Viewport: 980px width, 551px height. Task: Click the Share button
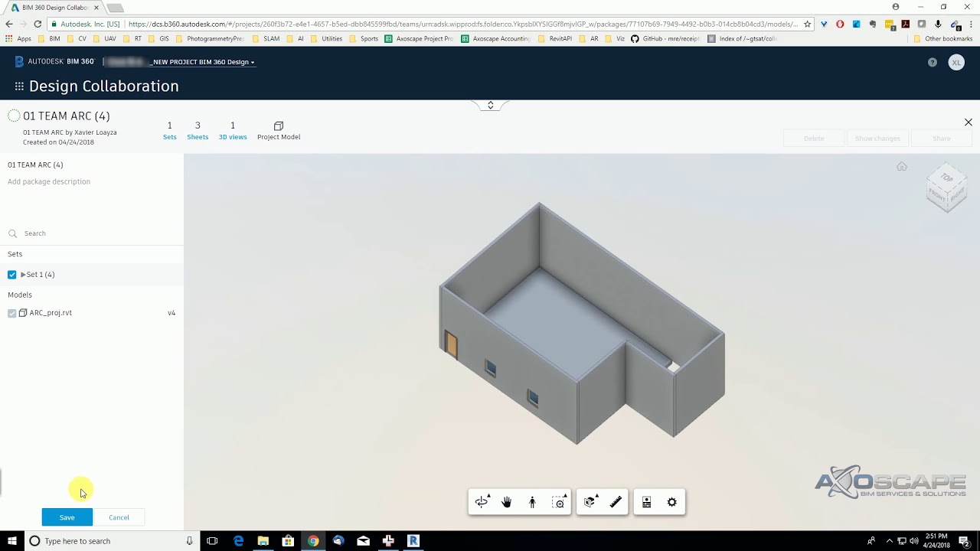click(942, 139)
